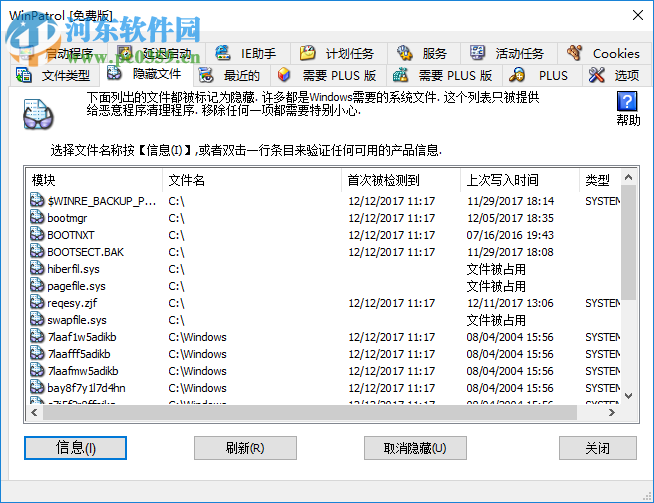Open the IE助手 tab
The width and height of the screenshot is (654, 503).
point(247,53)
